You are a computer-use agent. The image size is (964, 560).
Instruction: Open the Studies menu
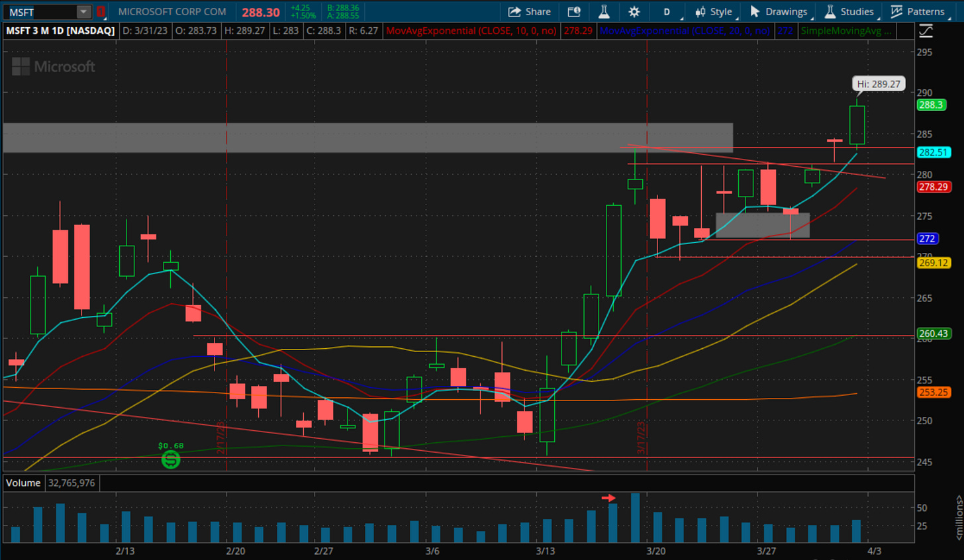(849, 12)
